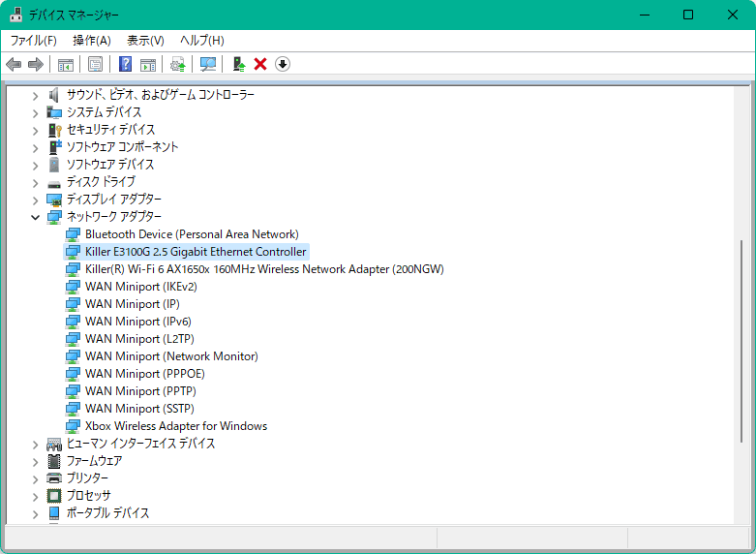756x554 pixels.
Task: Expand the ディスプレイ アダプター category
Action: pyautogui.click(x=36, y=200)
